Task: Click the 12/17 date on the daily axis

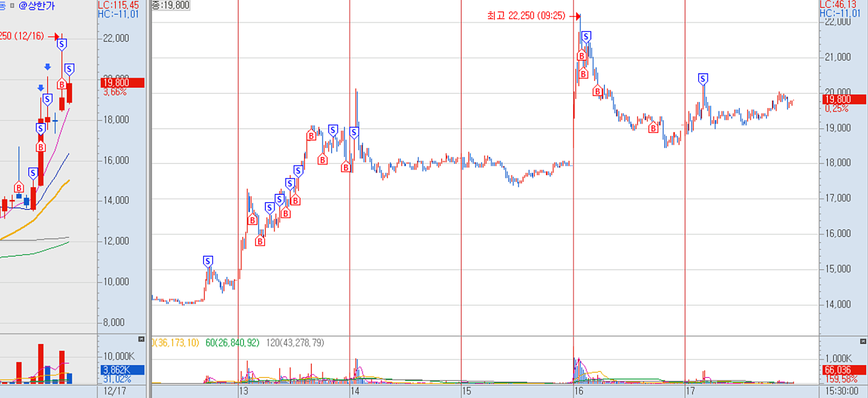Action: pyautogui.click(x=114, y=391)
